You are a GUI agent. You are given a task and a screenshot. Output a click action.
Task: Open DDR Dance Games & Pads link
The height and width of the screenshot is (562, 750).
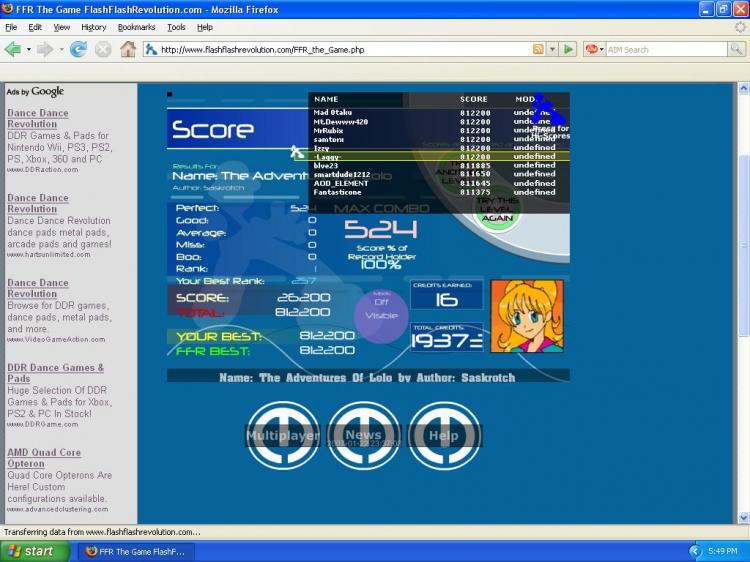(55, 373)
